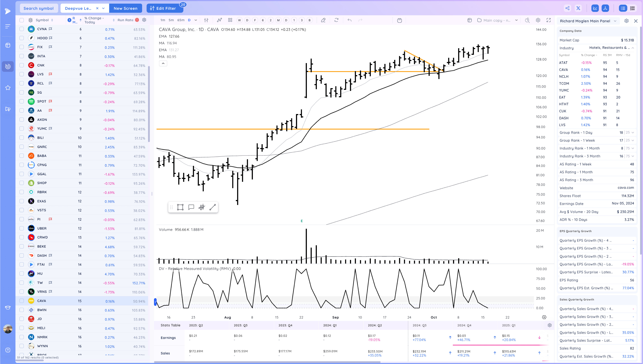Image resolution: width=643 pixels, height=364 pixels.
Task: Click the X (Twitter) share icon
Action: point(578,8)
